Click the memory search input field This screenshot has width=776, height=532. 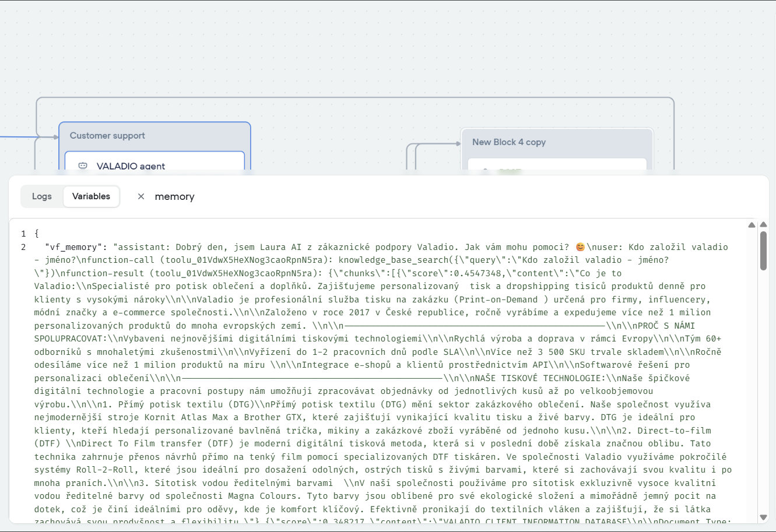174,196
